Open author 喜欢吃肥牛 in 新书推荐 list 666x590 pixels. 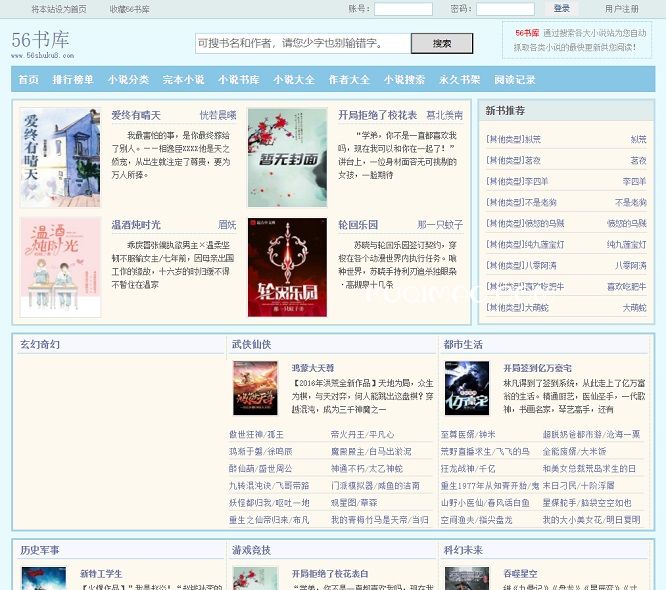tap(626, 287)
